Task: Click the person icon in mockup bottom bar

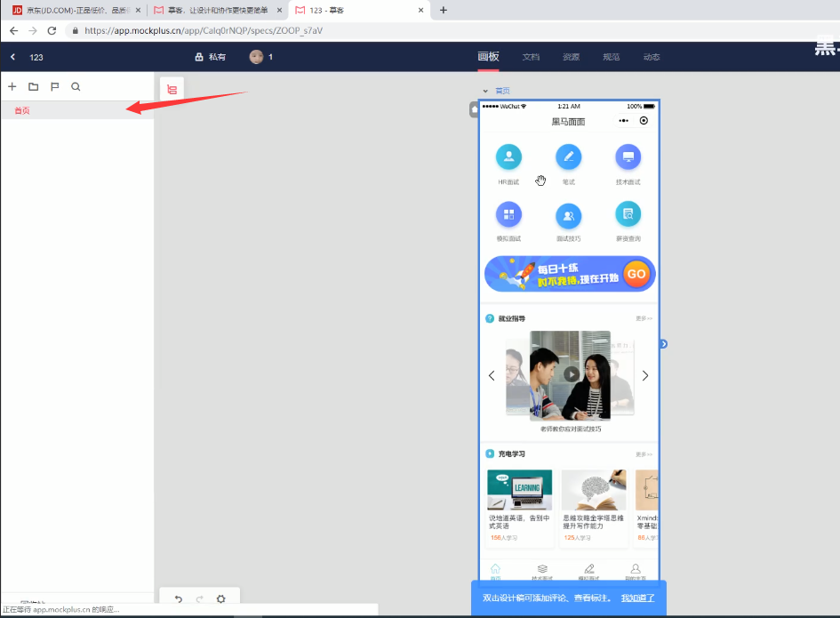Action: (x=636, y=569)
